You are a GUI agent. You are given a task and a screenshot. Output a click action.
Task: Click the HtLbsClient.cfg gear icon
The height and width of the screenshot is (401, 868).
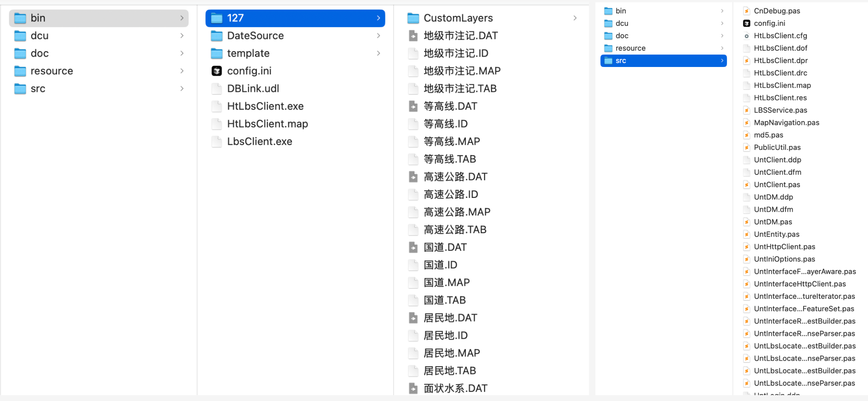coord(747,36)
